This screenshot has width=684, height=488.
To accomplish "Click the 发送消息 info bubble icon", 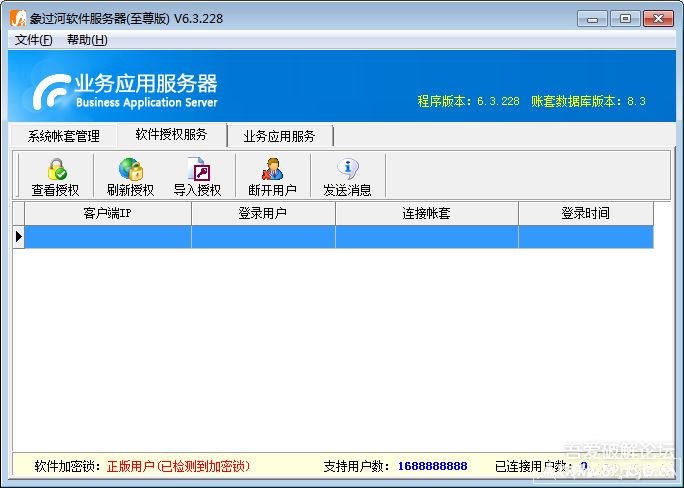I will (x=348, y=168).
